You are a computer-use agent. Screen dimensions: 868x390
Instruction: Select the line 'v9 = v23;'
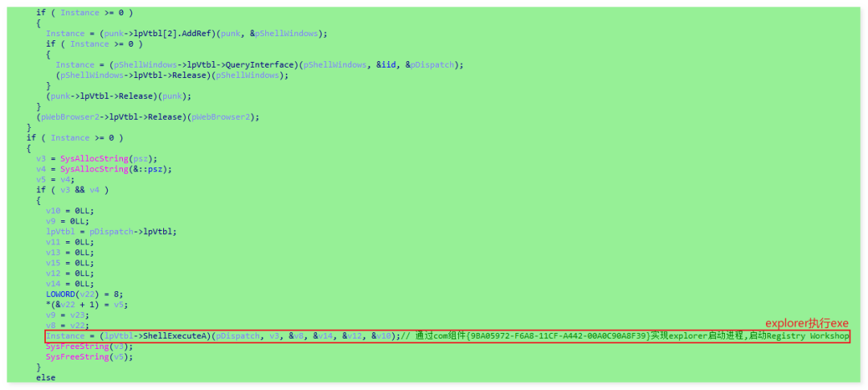pos(68,314)
